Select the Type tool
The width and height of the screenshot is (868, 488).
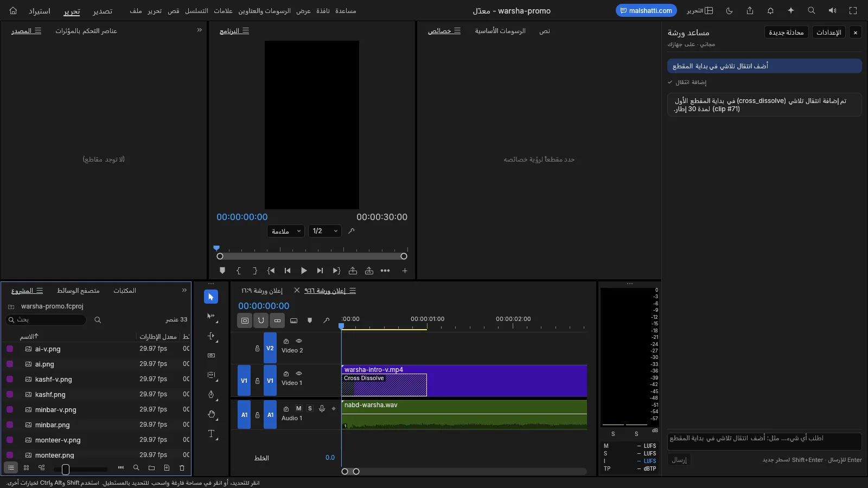211,434
